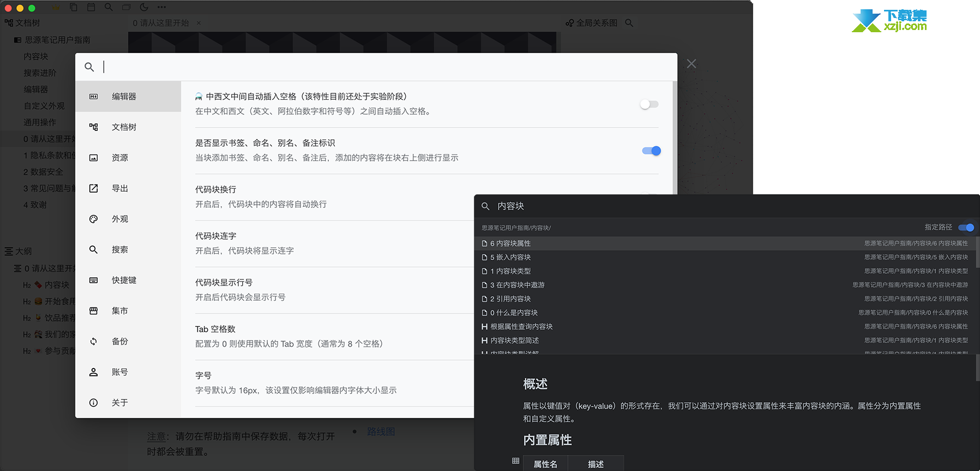Open 通用操作 in the document tree
980x471 pixels.
(40, 122)
